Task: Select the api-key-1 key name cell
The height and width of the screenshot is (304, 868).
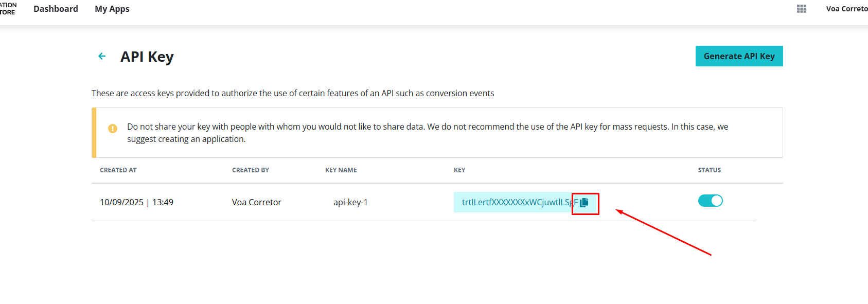Action: point(350,202)
